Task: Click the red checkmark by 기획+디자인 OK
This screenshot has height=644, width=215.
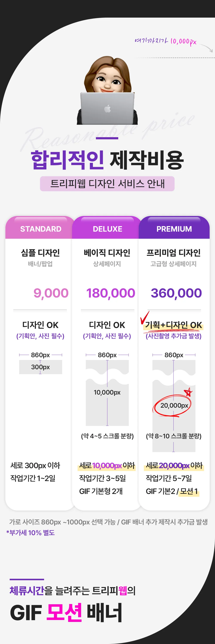Action: 144,317
